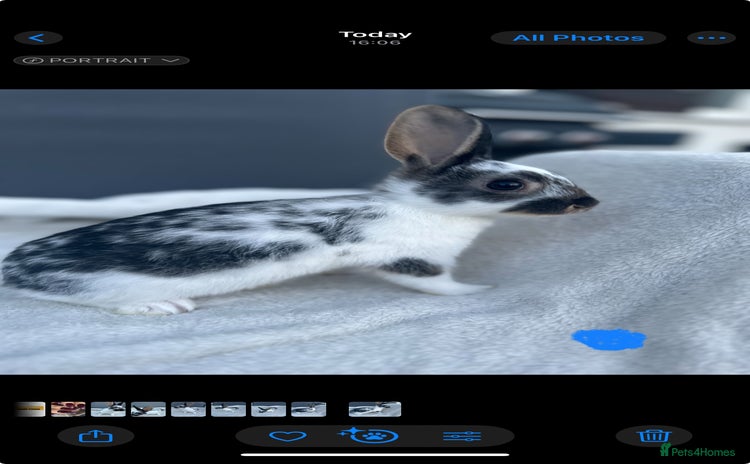This screenshot has width=750, height=464.
Task: Open the edit adjustments sliders icon
Action: pos(462,436)
